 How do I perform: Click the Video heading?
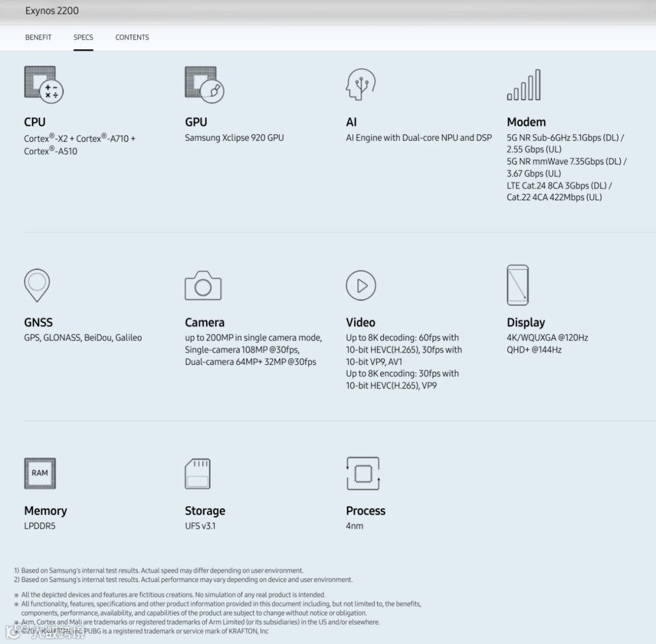pyautogui.click(x=361, y=322)
